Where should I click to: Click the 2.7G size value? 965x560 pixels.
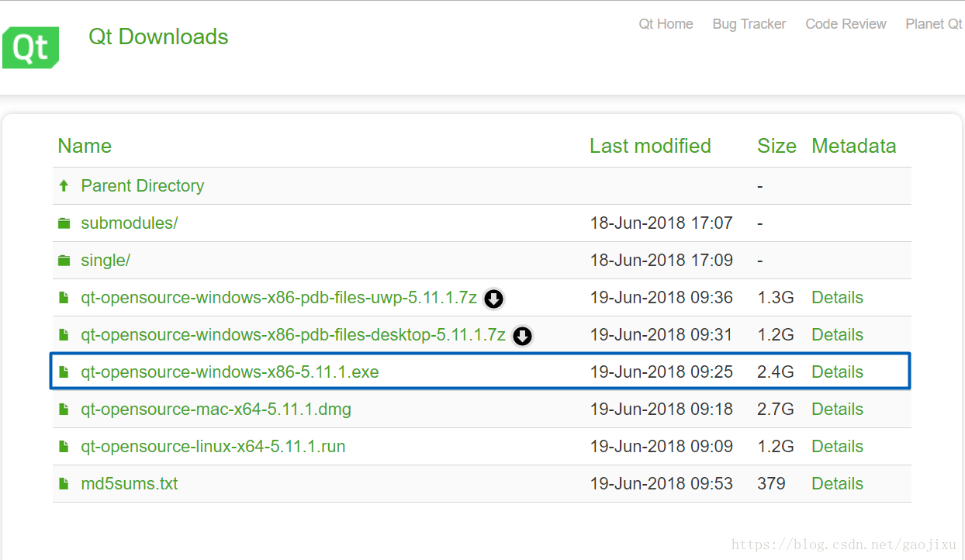coord(776,410)
